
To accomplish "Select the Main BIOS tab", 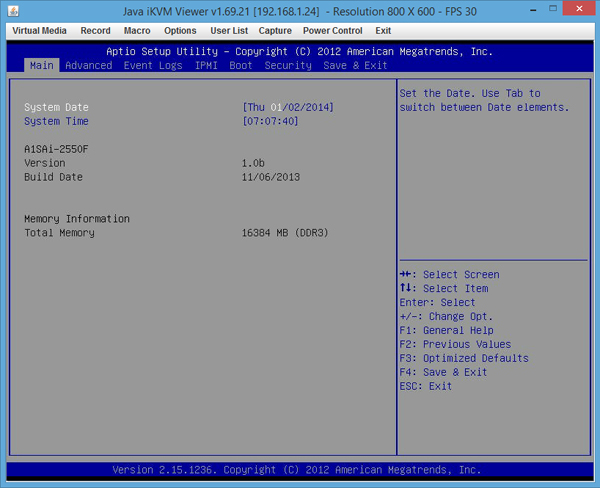I will point(42,65).
